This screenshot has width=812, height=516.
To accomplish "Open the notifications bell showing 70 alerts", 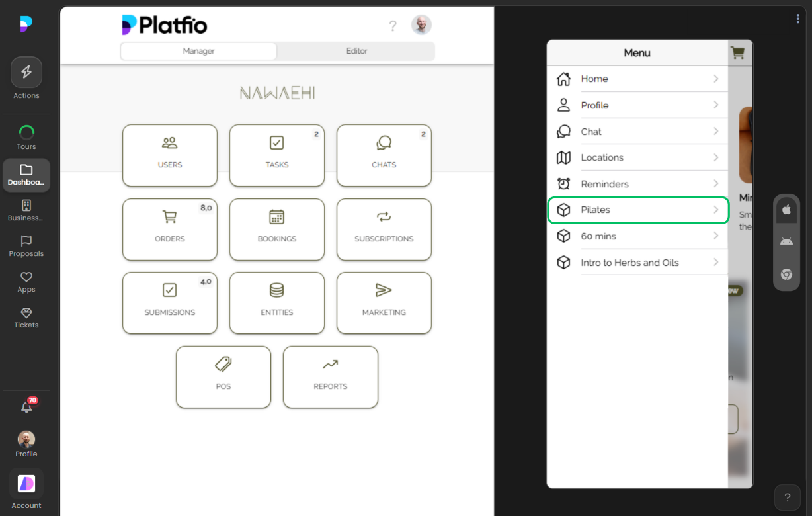I will point(26,407).
